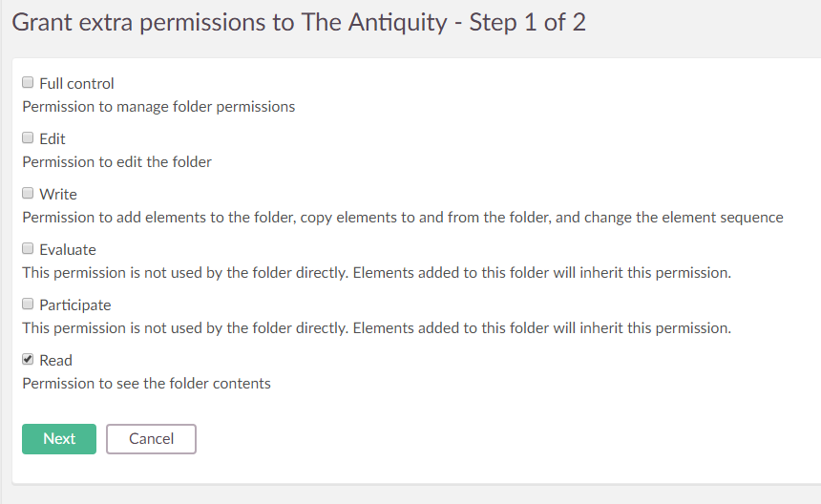Click the description under the Evaluate permission

tap(376, 273)
